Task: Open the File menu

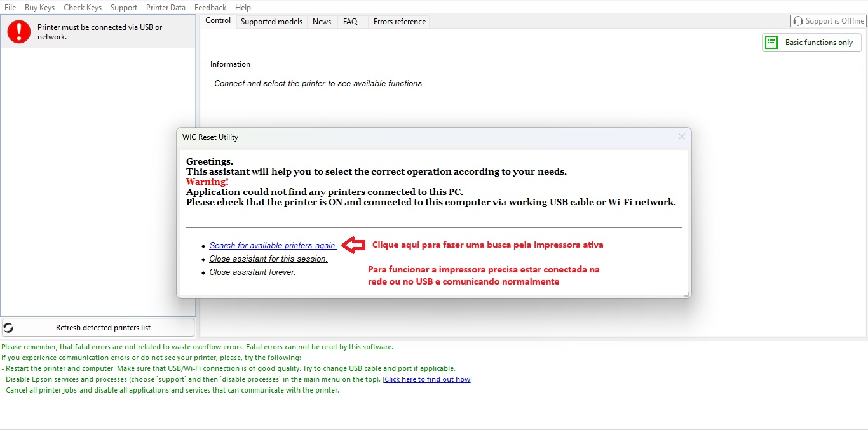Action: pyautogui.click(x=10, y=8)
